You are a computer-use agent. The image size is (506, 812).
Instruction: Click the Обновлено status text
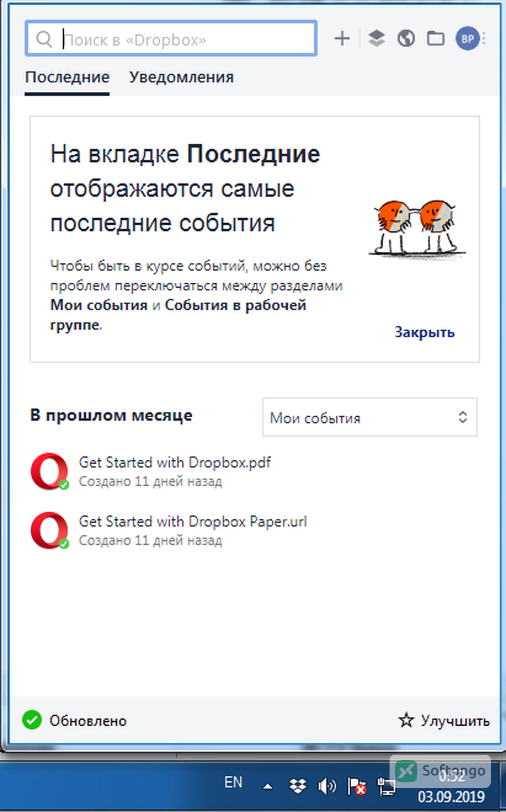(x=88, y=721)
